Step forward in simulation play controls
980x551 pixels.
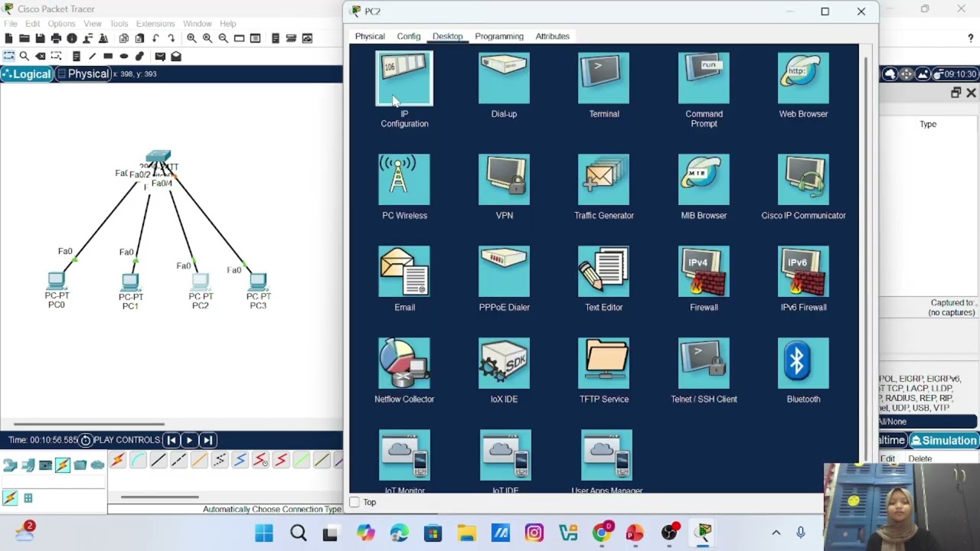(x=207, y=440)
